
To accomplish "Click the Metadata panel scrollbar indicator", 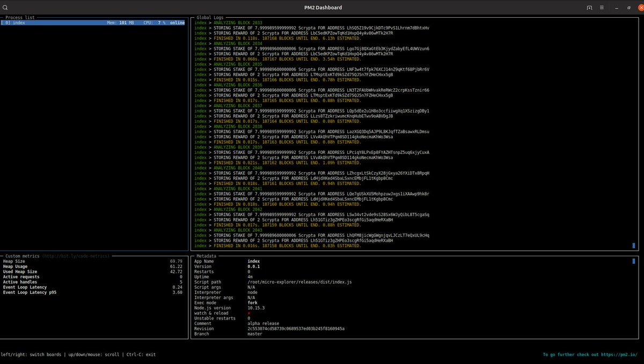I will pyautogui.click(x=633, y=261).
